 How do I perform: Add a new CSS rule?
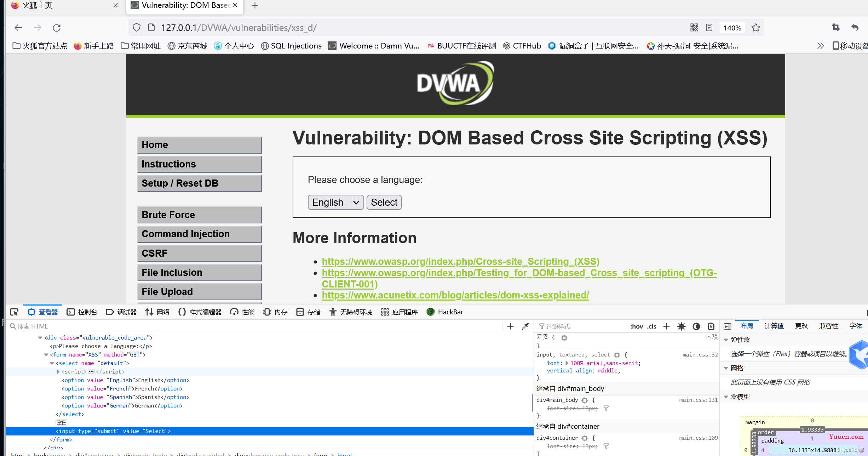pos(666,326)
